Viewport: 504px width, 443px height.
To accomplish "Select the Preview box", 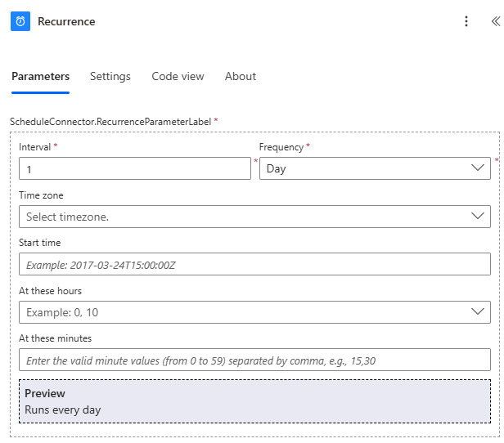I will [x=254, y=401].
